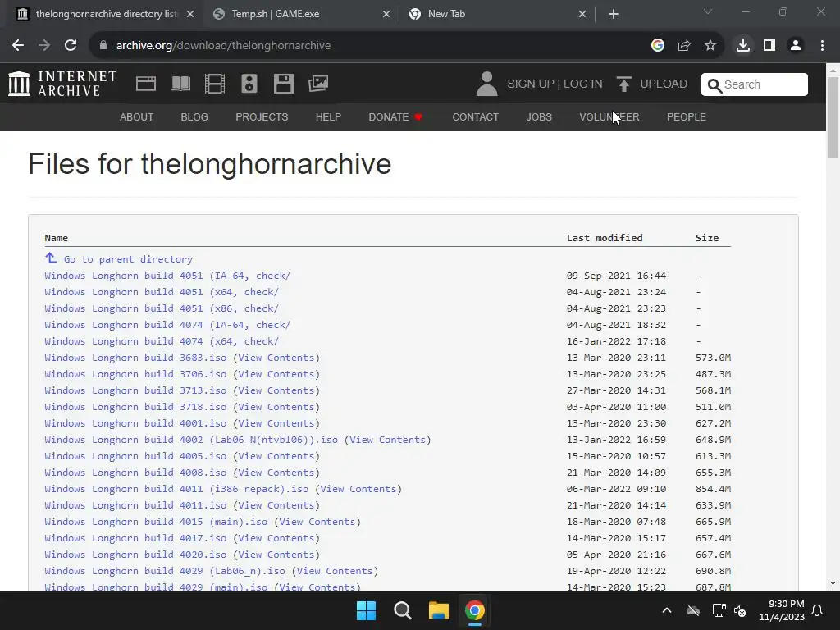The width and height of the screenshot is (840, 630).
Task: Click the Chrome icon in the taskbar
Action: click(475, 610)
